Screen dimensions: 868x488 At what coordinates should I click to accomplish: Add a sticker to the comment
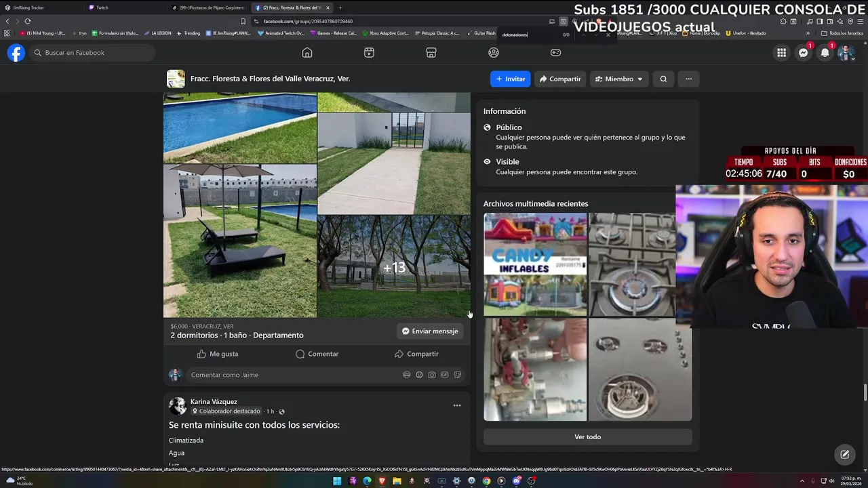coord(458,375)
